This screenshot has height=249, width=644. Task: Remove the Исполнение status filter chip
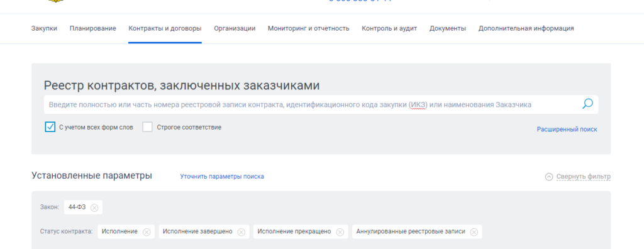coord(147,232)
